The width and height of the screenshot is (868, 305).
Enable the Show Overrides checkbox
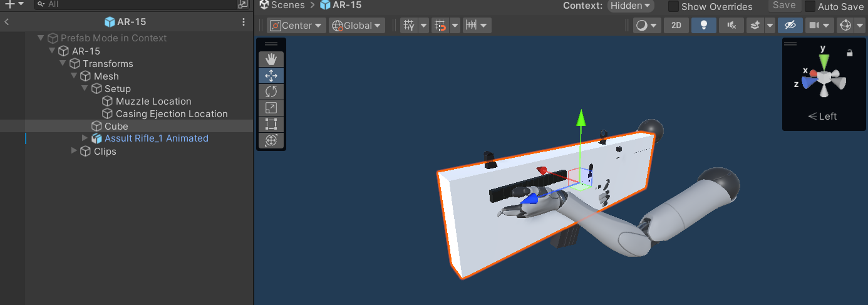point(674,6)
